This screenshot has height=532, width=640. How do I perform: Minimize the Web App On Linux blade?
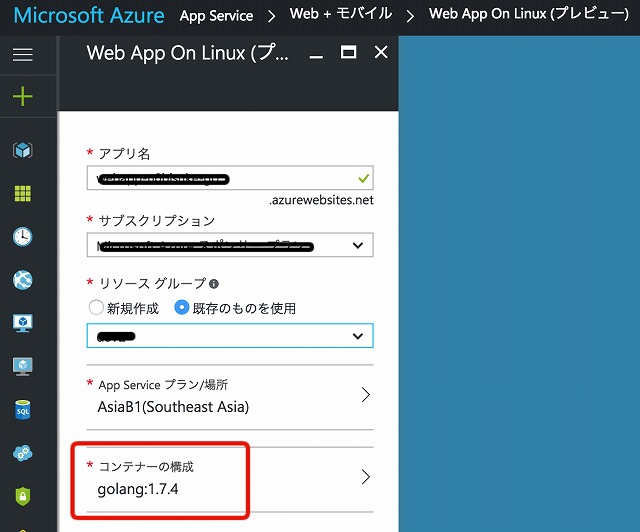pos(316,57)
